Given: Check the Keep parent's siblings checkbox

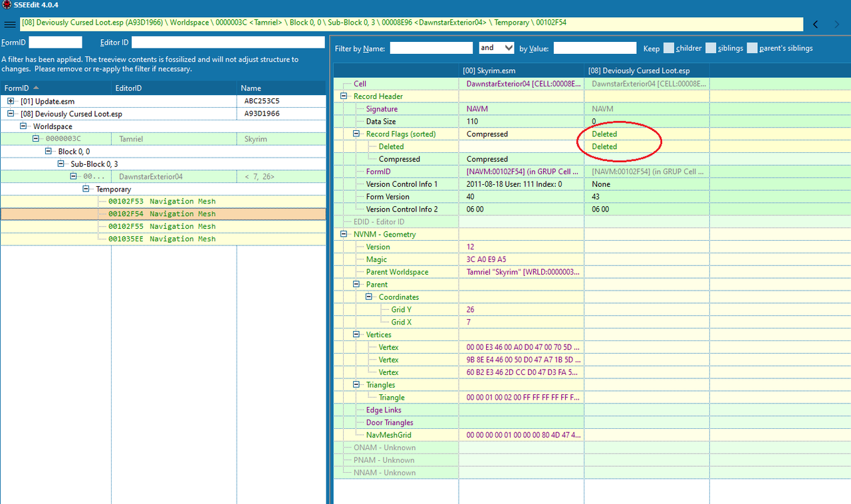Looking at the screenshot, I should 752,48.
